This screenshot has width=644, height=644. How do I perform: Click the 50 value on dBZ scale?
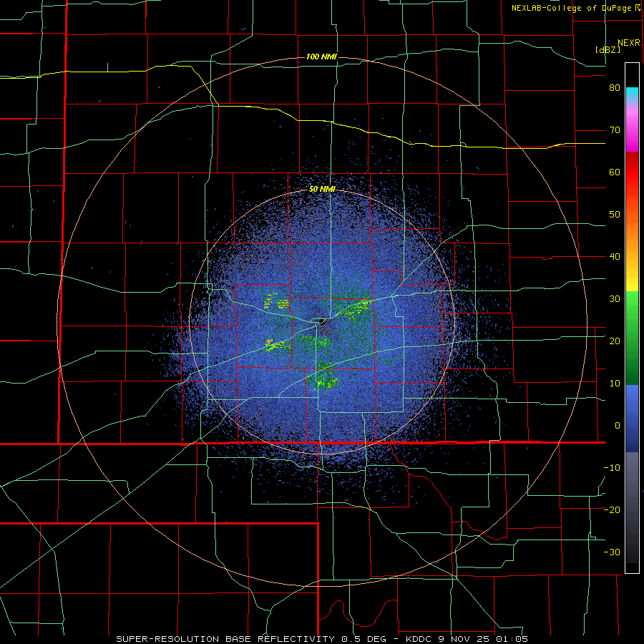click(x=615, y=215)
